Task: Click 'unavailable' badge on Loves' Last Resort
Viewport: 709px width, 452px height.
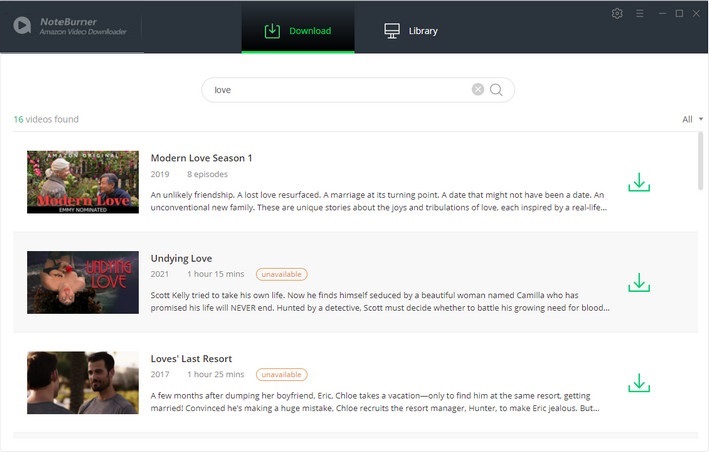Action: coord(281,375)
